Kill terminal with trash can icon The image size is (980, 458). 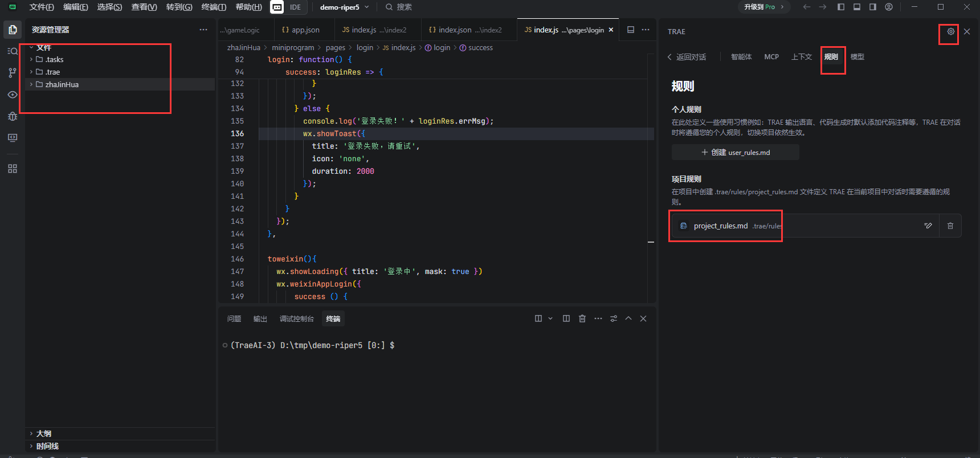(x=582, y=318)
